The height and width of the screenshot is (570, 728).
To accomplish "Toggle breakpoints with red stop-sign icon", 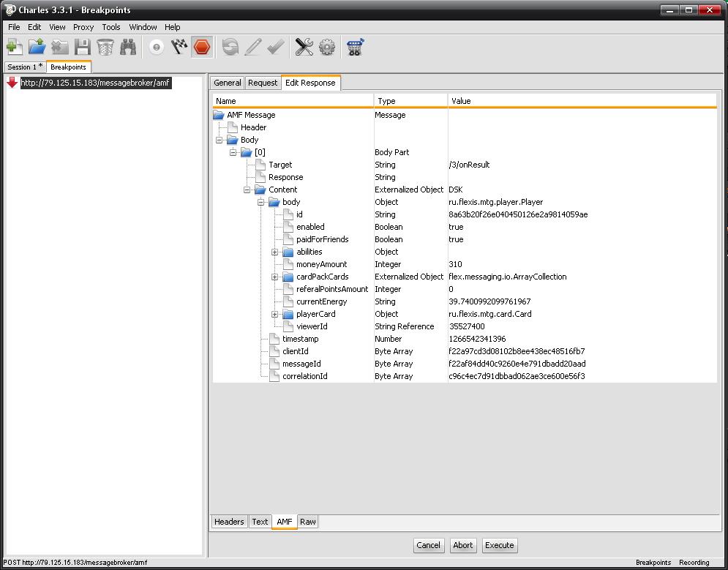I will (202, 48).
